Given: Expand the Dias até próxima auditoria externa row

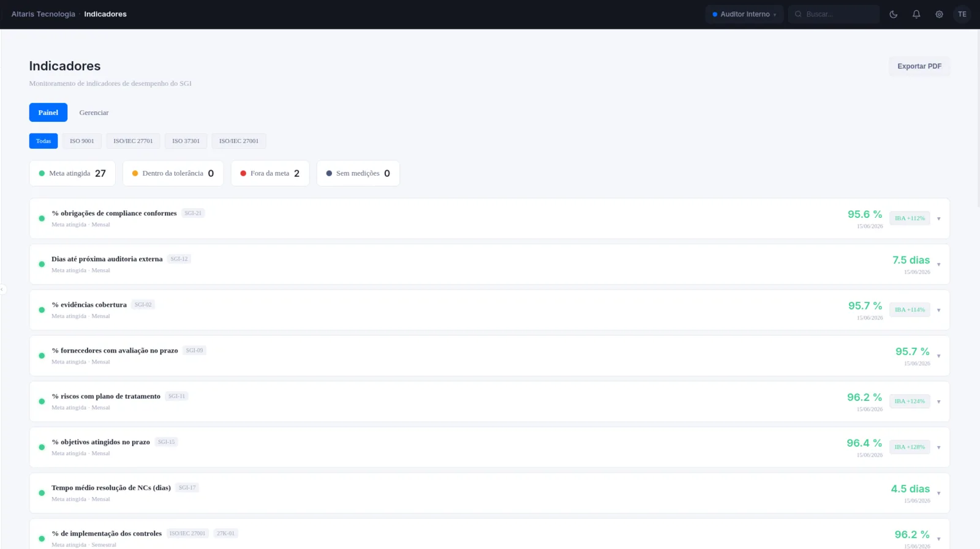Looking at the screenshot, I should (489, 264).
